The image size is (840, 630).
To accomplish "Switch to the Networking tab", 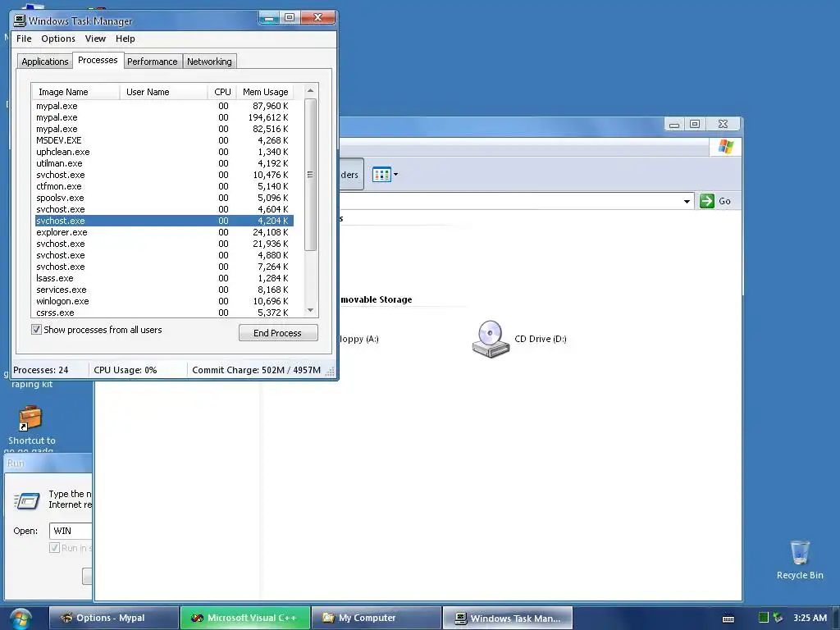I will click(209, 62).
